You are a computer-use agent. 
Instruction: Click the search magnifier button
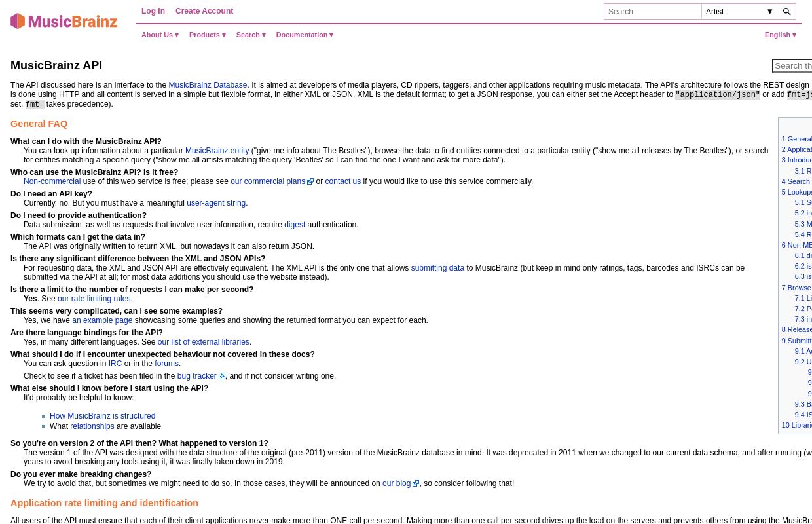point(786,12)
